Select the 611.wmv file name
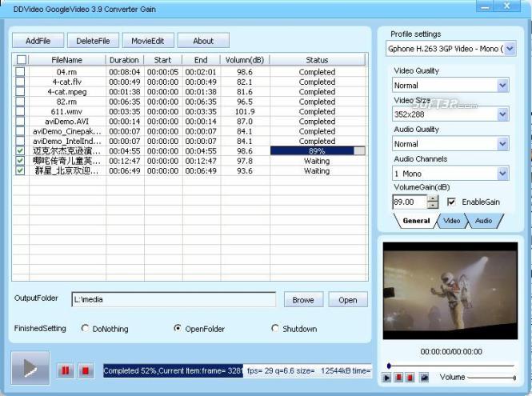532x396 pixels. 66,111
